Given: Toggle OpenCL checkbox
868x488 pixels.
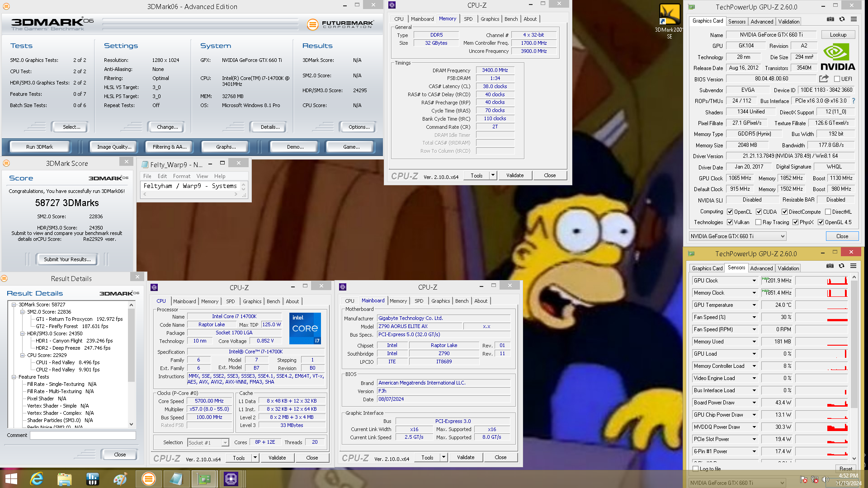Looking at the screenshot, I should (730, 212).
